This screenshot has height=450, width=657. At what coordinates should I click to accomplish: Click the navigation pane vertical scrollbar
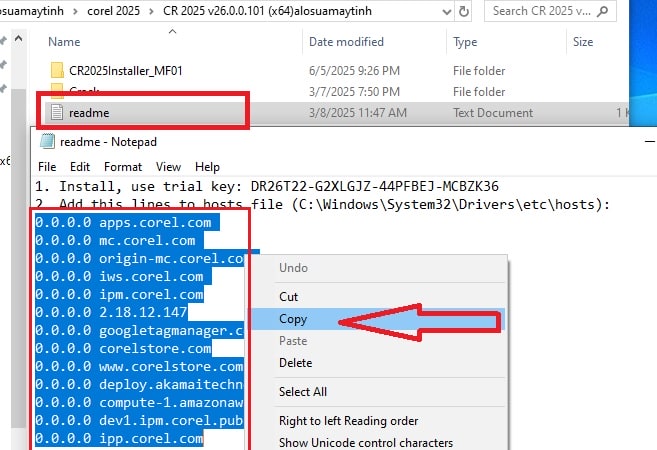pos(18,260)
